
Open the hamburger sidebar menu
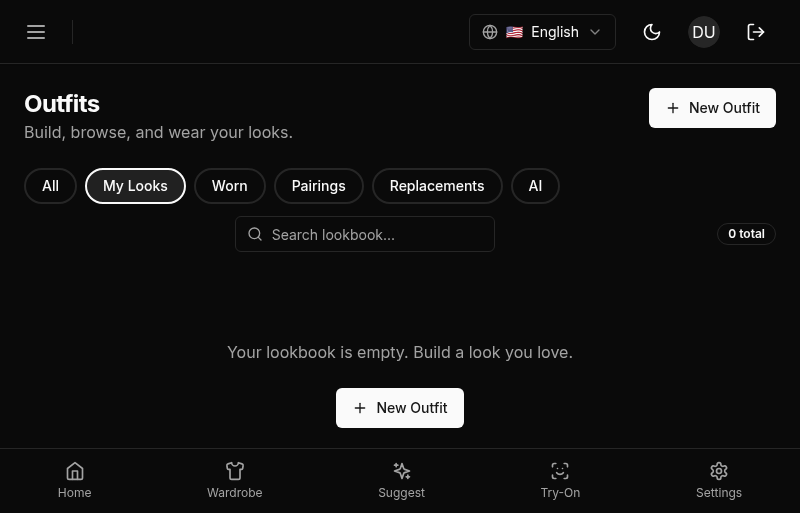[36, 32]
